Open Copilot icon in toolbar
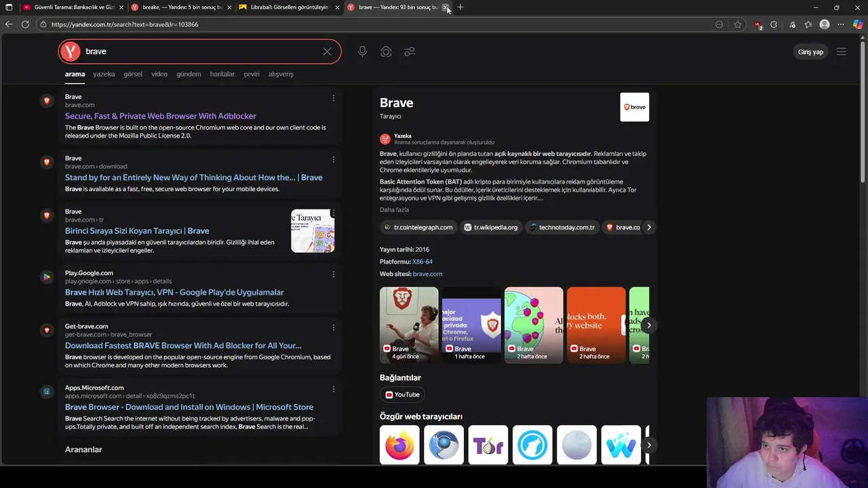Image resolution: width=868 pixels, height=488 pixels. tap(858, 24)
